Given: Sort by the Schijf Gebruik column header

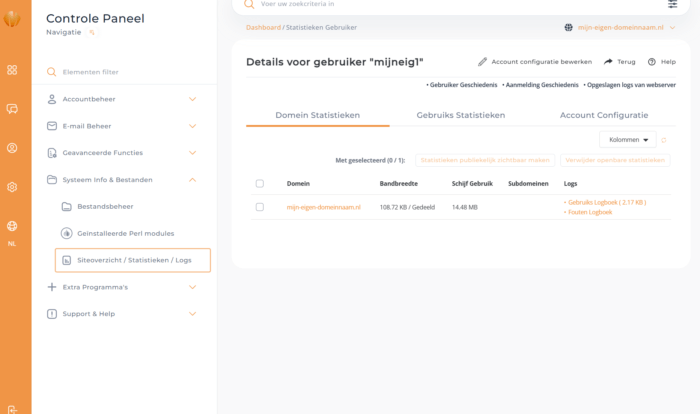Looking at the screenshot, I should [472, 184].
